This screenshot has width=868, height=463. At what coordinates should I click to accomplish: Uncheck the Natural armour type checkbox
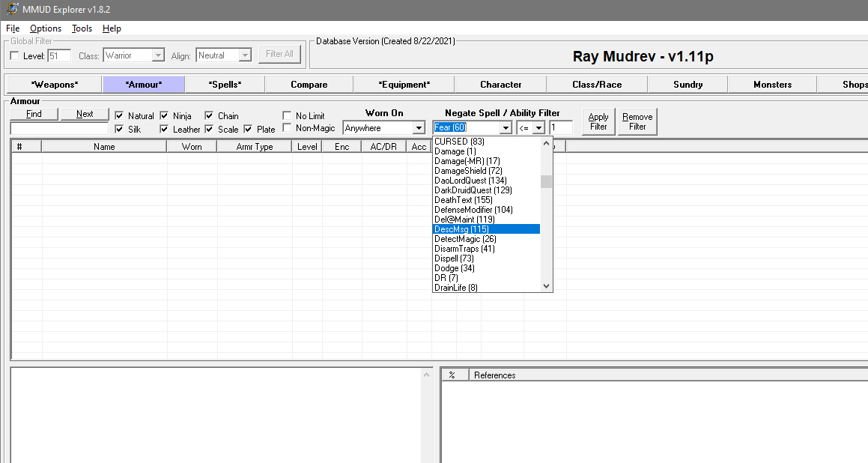click(x=119, y=116)
